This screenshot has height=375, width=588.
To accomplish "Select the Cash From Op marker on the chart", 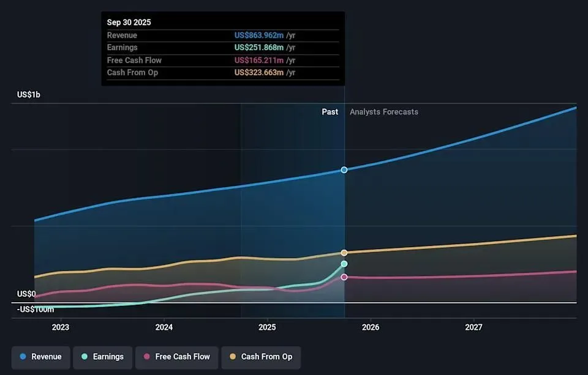I will point(344,252).
